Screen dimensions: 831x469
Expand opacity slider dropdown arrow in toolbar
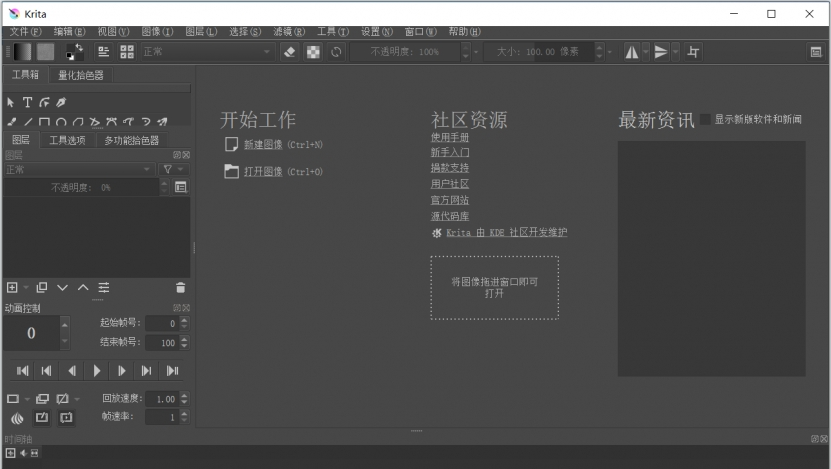click(476, 52)
